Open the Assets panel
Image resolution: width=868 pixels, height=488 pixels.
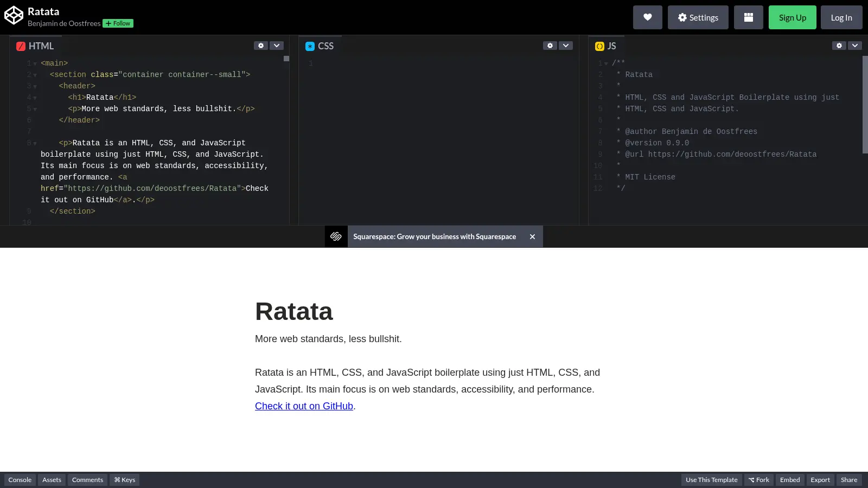(52, 480)
